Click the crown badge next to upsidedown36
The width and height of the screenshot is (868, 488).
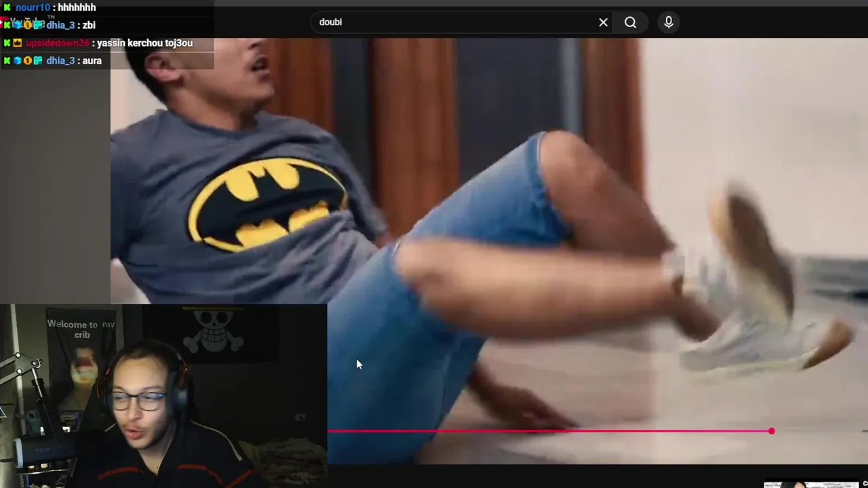coord(18,43)
